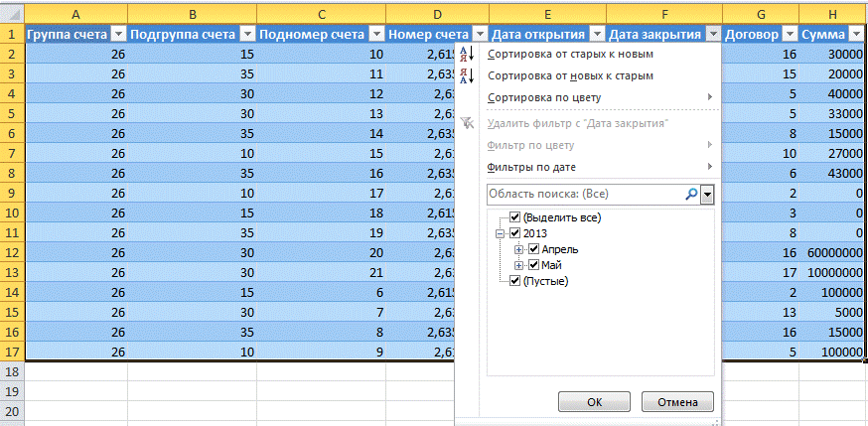The height and width of the screenshot is (426, 868).
Task: Open filter arrow for Группа счета column
Action: (x=118, y=34)
